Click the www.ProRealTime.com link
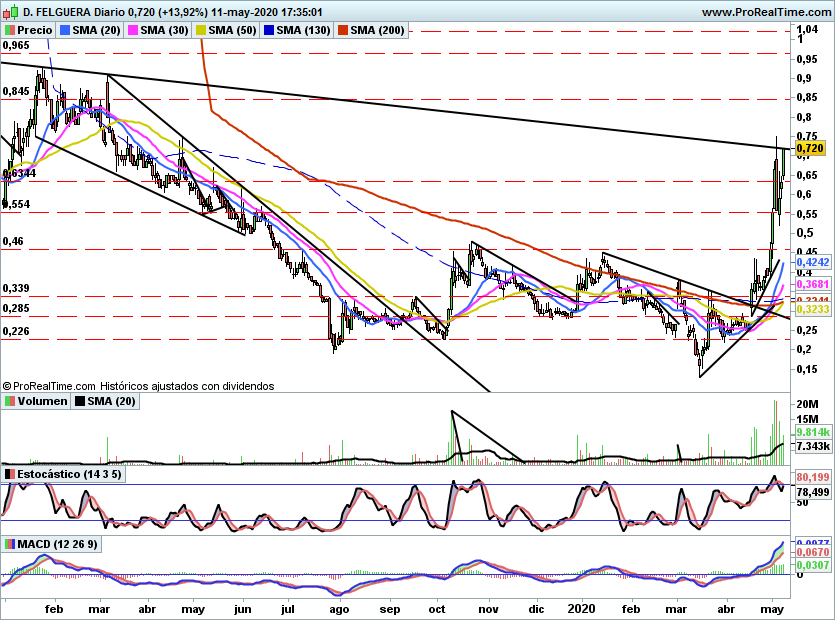The image size is (835, 620). tap(767, 12)
